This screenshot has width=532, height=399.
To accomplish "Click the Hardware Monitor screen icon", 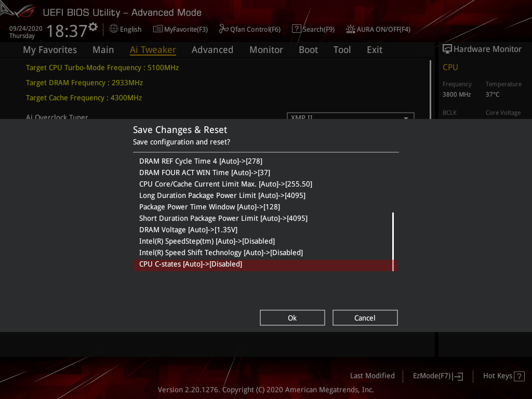I will (447, 49).
